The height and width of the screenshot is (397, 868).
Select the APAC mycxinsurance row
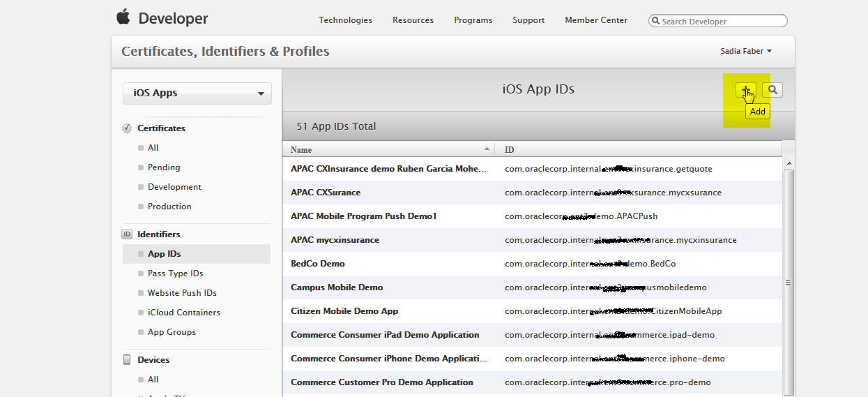tap(532, 240)
